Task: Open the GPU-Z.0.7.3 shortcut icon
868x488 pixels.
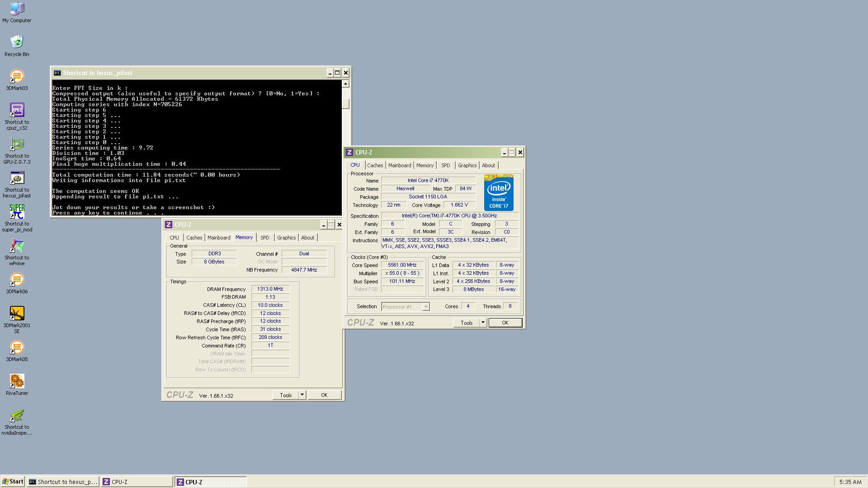Action: 17,145
